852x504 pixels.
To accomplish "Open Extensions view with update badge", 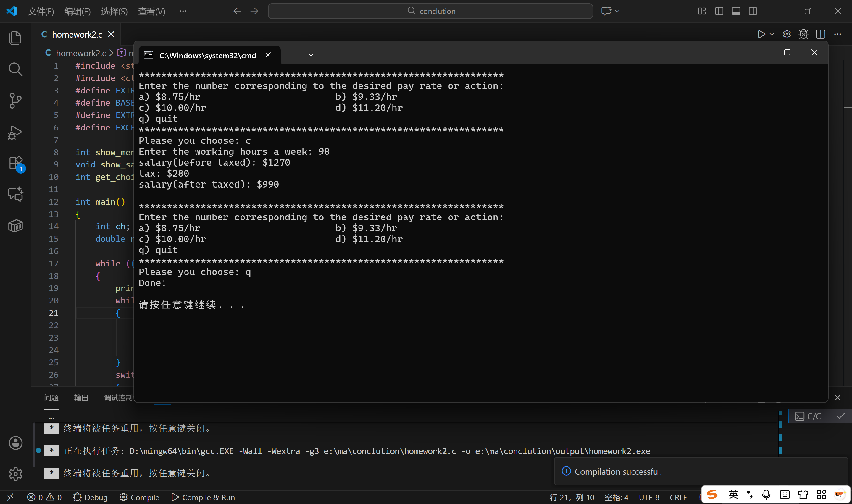I will pos(16,163).
